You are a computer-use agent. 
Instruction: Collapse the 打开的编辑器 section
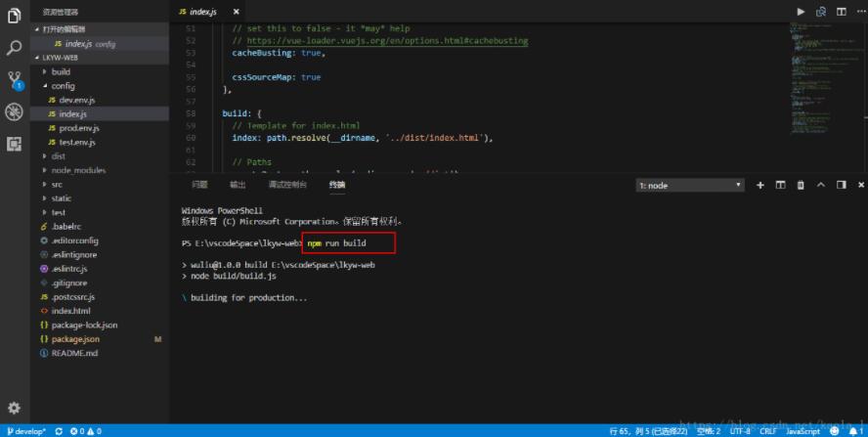pyautogui.click(x=100, y=29)
